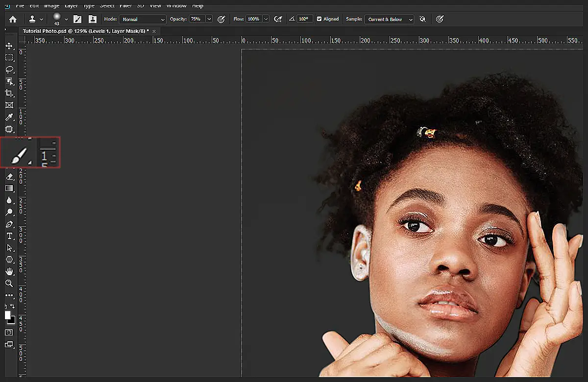This screenshot has width=588, height=382.
Task: Open the Clone Source panel
Action: [x=92, y=19]
